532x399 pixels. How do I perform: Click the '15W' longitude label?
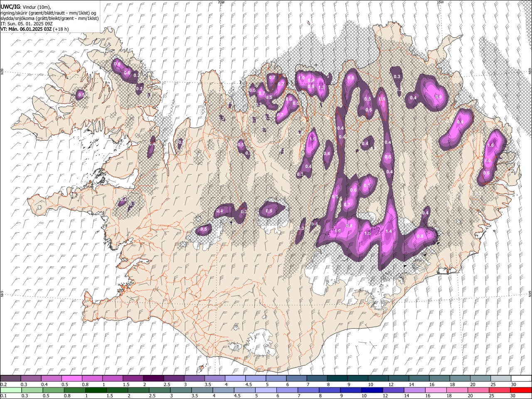click(x=441, y=2)
